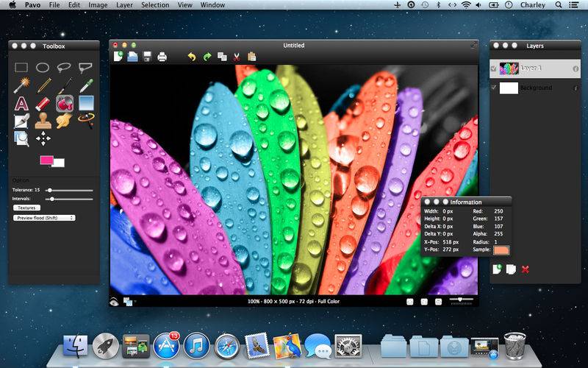Toggle Layer 1 visibility checkbox
Viewport: 588px width, 368px height.
coord(493,68)
